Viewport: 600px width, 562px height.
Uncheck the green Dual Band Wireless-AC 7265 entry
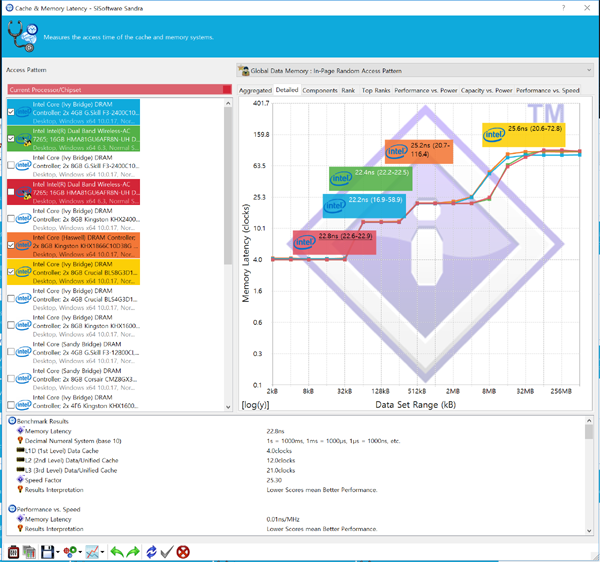pos(11,138)
